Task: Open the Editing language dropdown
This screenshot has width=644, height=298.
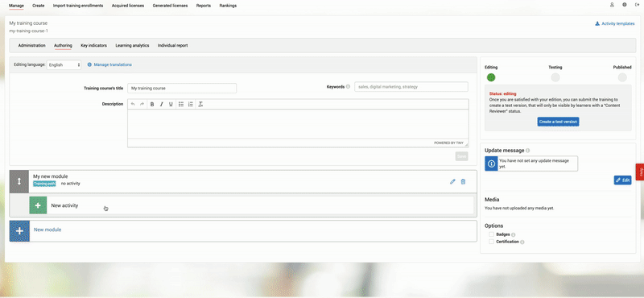Action: tap(64, 65)
